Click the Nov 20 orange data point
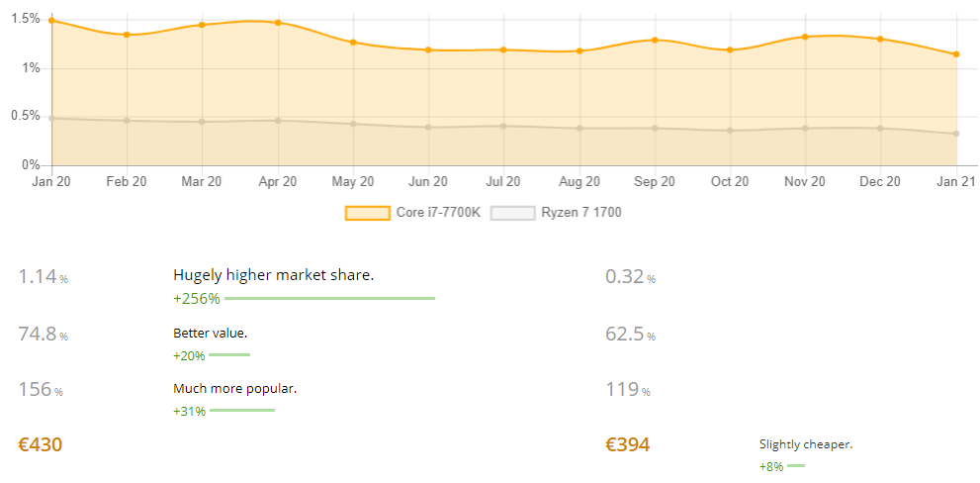980x483 pixels. point(806,37)
